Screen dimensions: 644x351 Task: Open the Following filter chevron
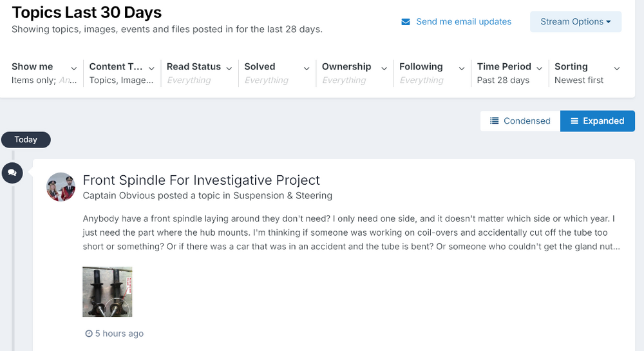462,68
